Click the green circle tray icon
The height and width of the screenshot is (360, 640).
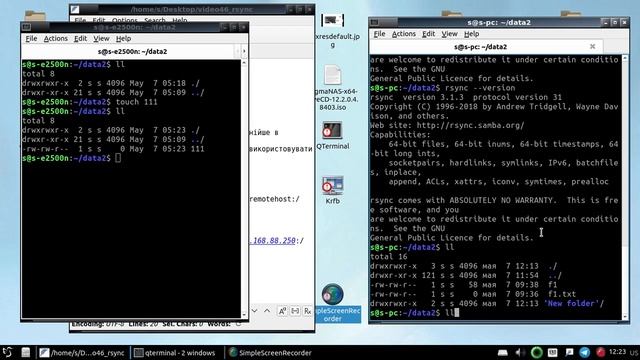[x=536, y=352]
